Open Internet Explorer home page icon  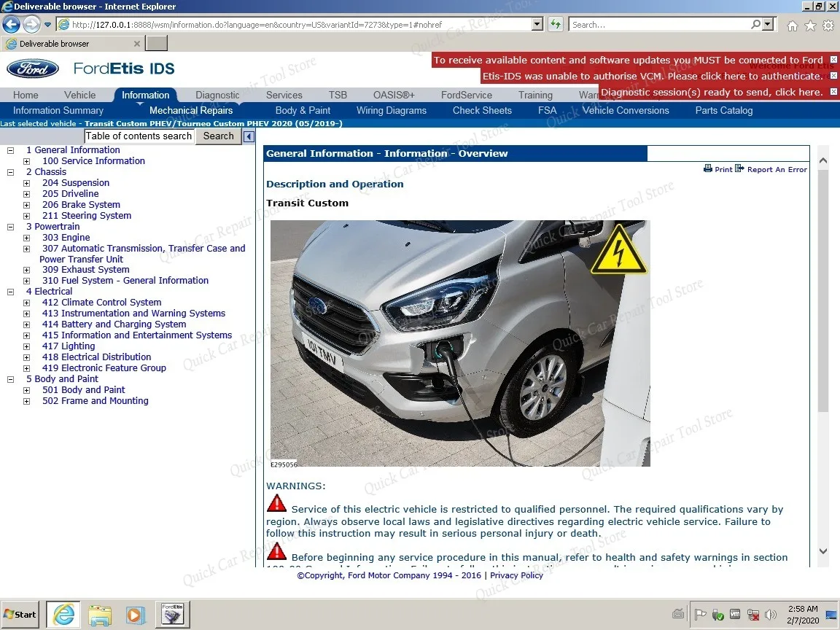click(792, 25)
